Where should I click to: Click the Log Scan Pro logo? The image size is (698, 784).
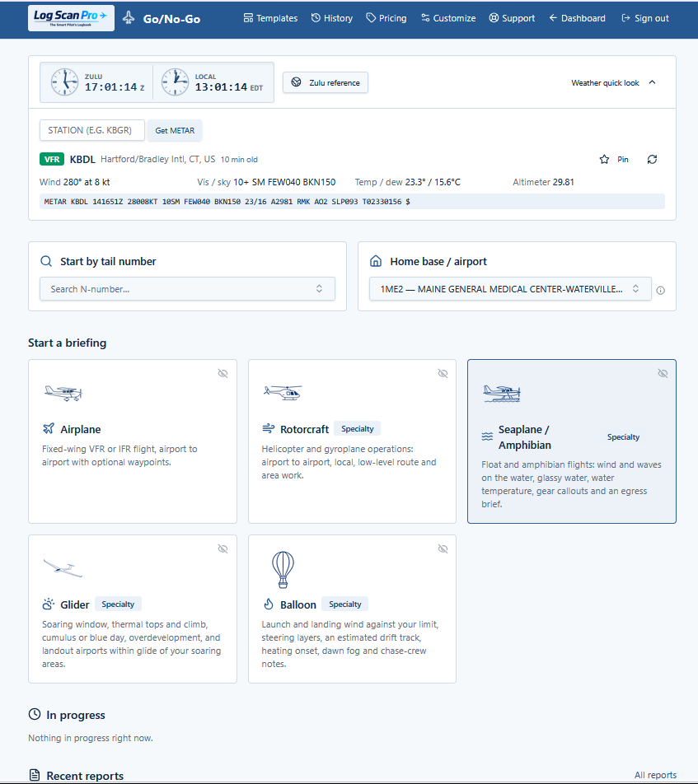[71, 18]
